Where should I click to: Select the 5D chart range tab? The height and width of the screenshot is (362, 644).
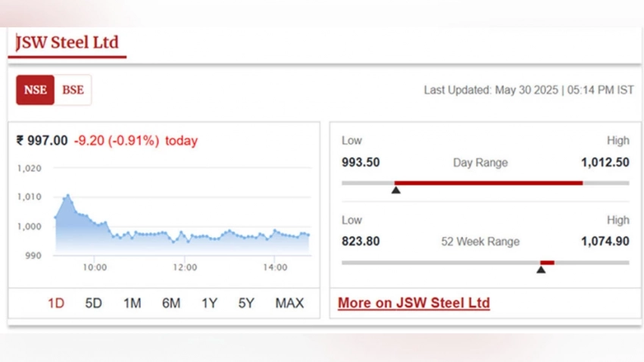(x=94, y=304)
